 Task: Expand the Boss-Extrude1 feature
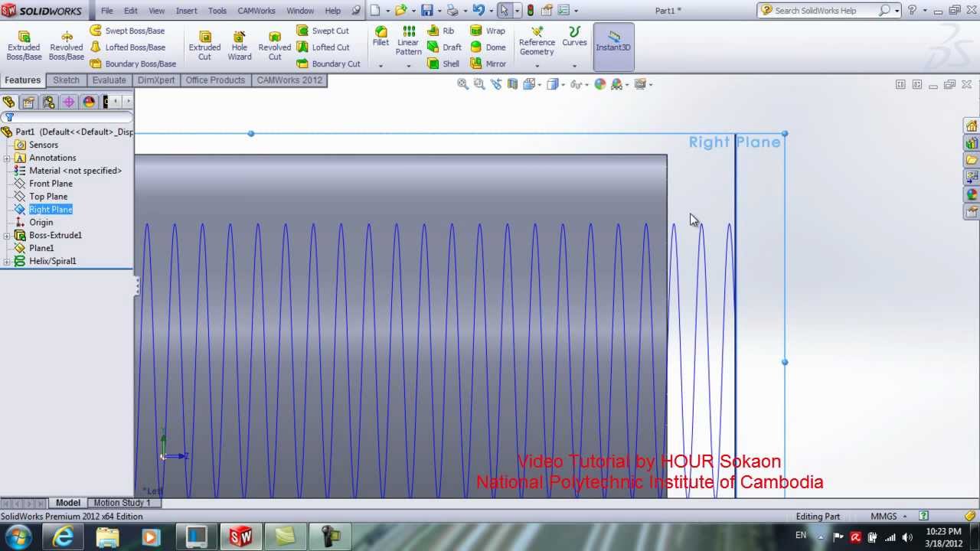(7, 236)
